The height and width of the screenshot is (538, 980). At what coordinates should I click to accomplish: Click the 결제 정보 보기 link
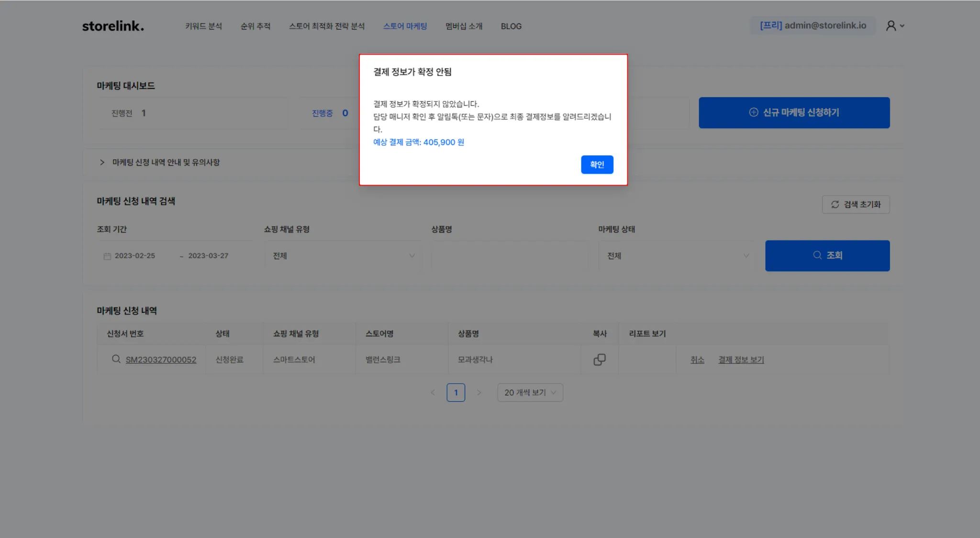pyautogui.click(x=741, y=360)
